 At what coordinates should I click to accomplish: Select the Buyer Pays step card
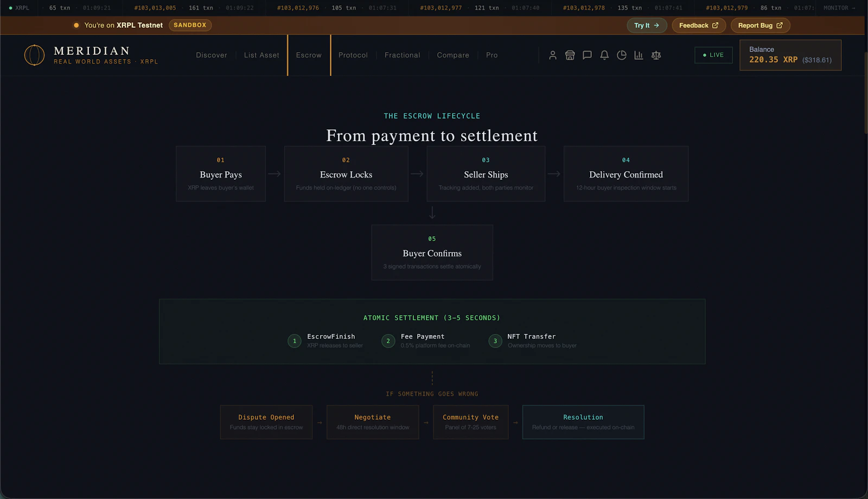point(221,174)
